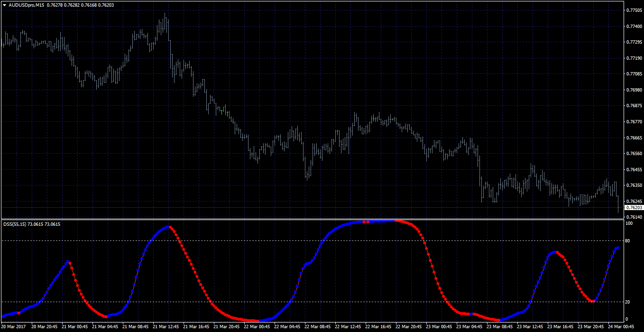644x332 pixels.
Task: Click the 0.76875 price scale value
Action: pyautogui.click(x=634, y=106)
